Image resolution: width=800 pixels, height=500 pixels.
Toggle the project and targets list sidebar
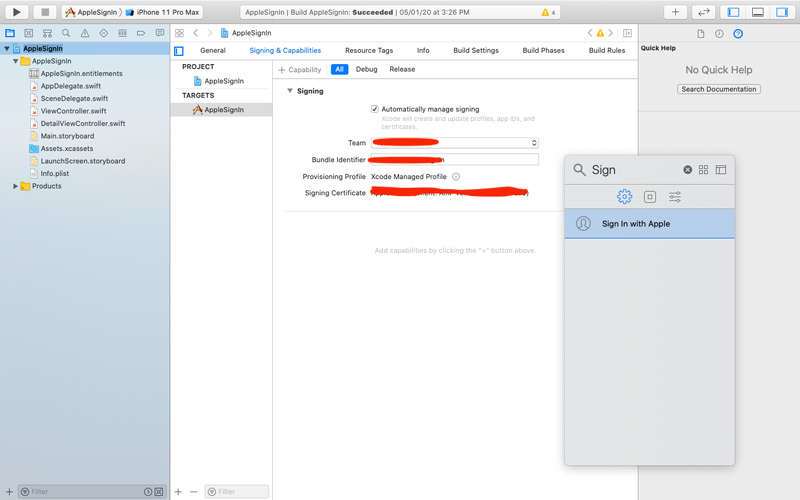pos(179,51)
